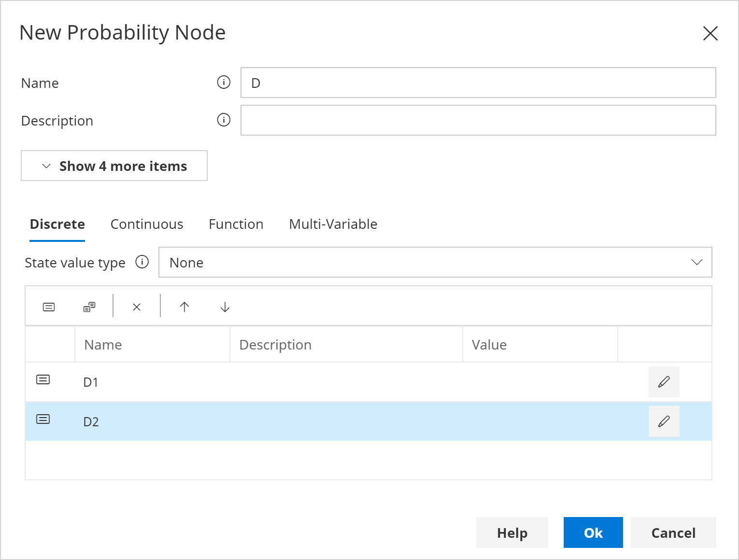Click the info icon beside State value type
739x560 pixels.
click(142, 262)
